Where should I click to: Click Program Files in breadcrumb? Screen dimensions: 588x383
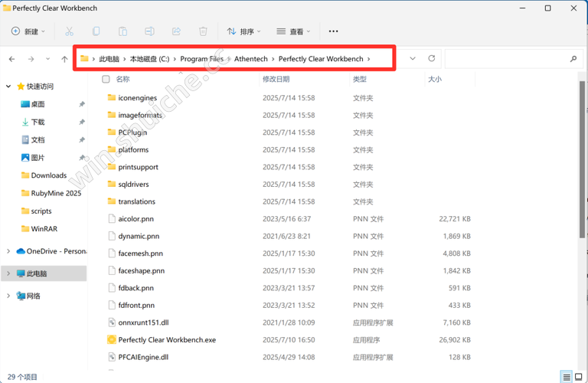pos(202,59)
